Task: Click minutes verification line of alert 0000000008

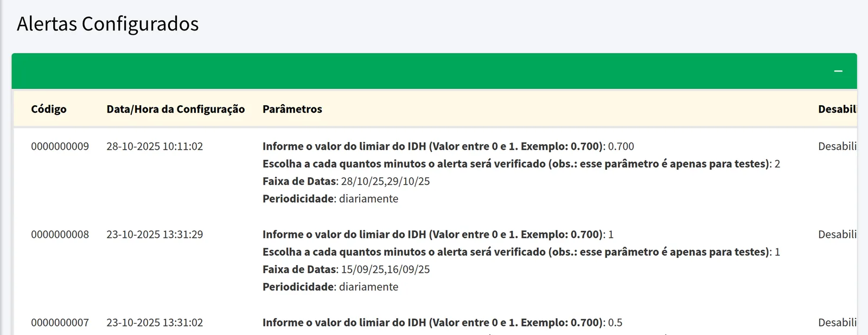Action: click(521, 252)
